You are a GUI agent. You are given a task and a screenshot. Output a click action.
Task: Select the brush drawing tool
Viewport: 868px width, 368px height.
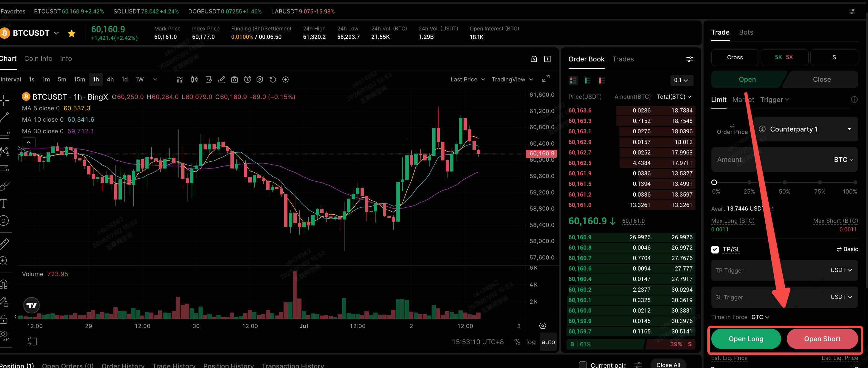pyautogui.click(x=5, y=186)
